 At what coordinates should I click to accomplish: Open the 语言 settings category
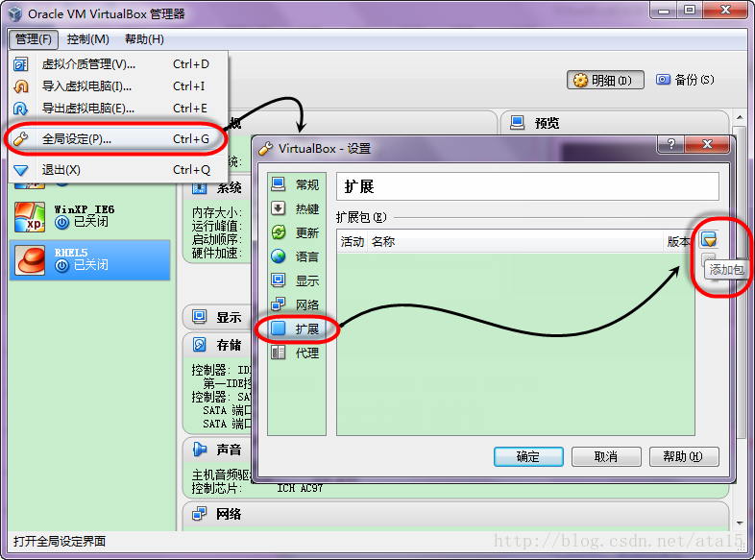[x=297, y=256]
